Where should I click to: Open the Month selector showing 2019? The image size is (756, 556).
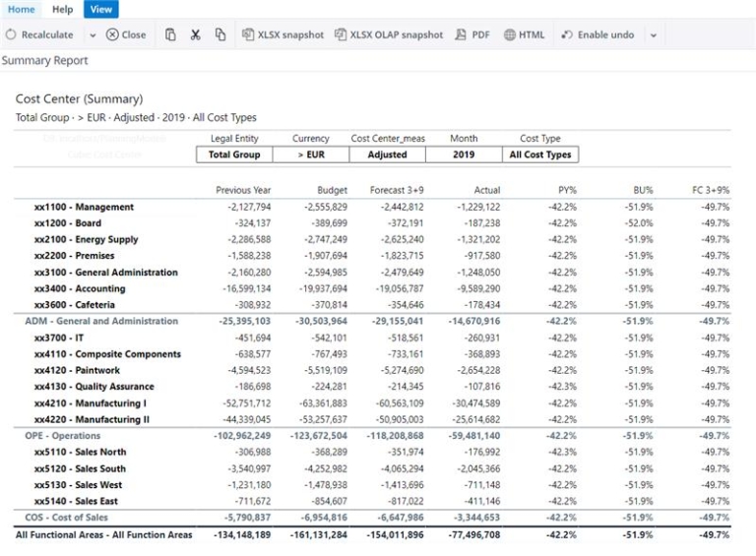click(464, 154)
